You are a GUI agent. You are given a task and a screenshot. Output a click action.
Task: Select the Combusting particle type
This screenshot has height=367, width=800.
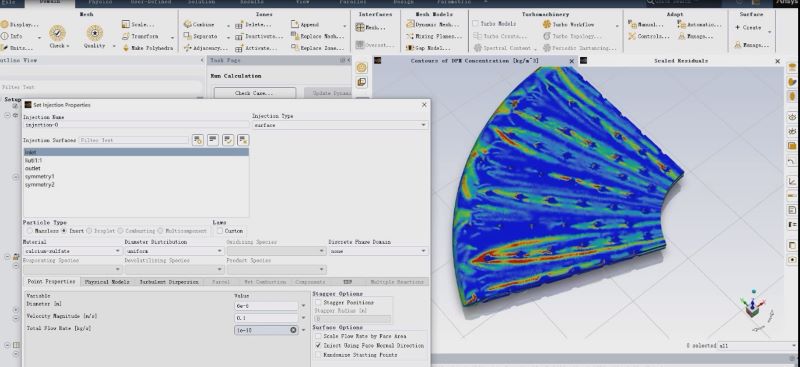[120, 231]
